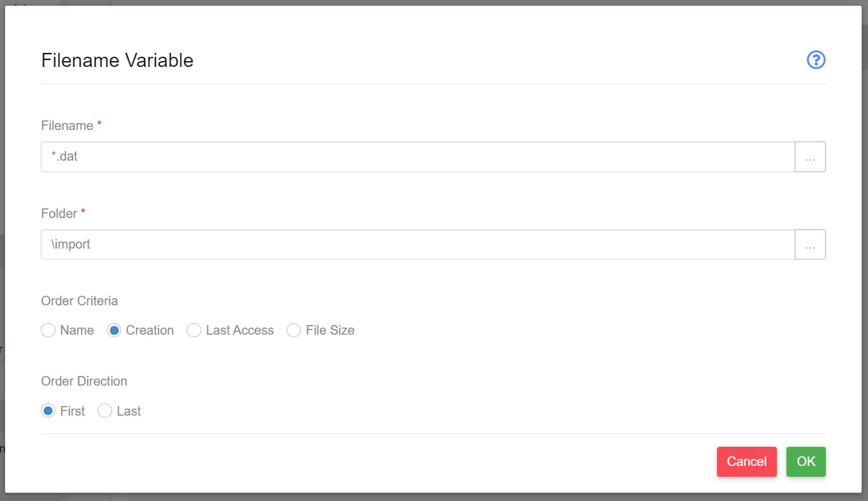Click the Filename Variable dialog title
Image resolution: width=868 pixels, height=501 pixels.
tap(117, 61)
